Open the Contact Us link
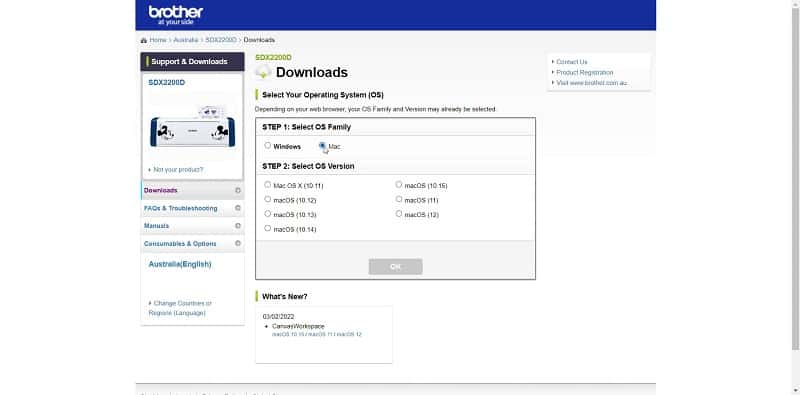Screen dimensions: 800x395 tap(571, 62)
